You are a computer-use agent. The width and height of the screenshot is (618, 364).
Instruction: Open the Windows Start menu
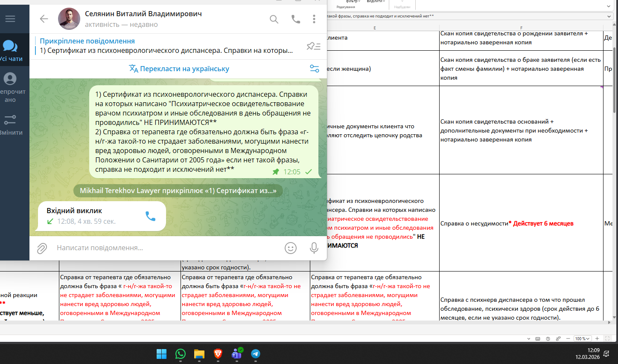point(161,354)
